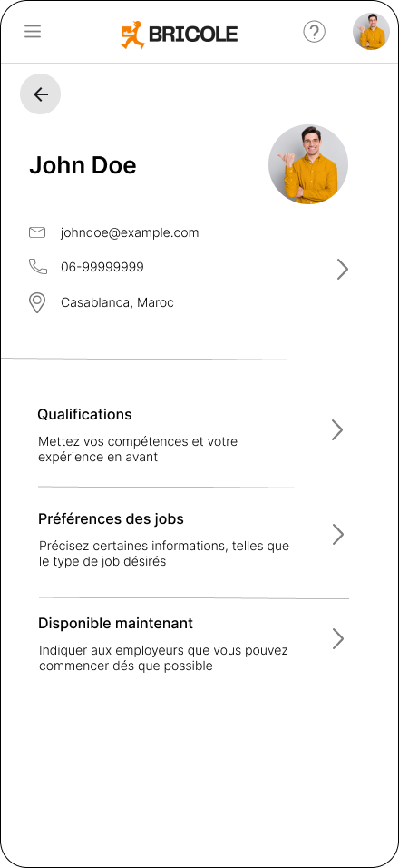The height and width of the screenshot is (868, 399).
Task: Open the hamburger menu
Action: (33, 32)
